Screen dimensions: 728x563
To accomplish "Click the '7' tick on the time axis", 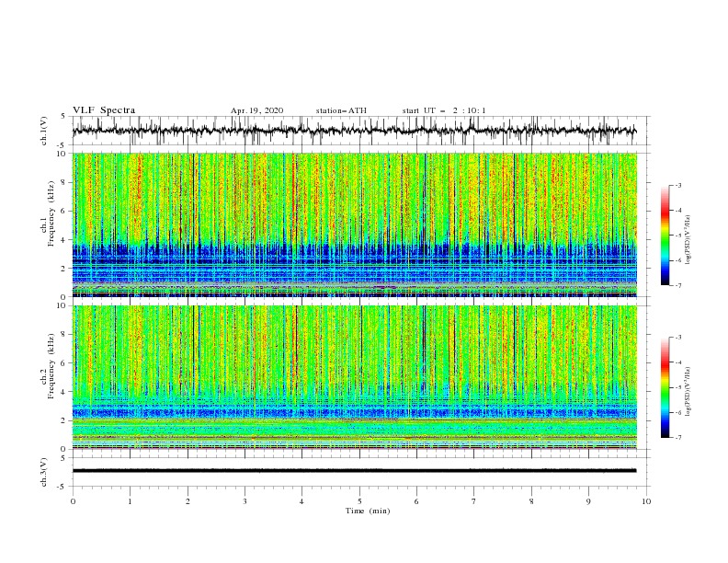I will [x=474, y=501].
